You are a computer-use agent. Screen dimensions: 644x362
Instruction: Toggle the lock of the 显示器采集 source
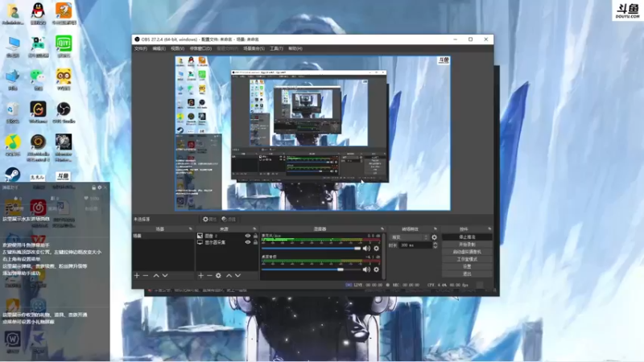point(255,243)
